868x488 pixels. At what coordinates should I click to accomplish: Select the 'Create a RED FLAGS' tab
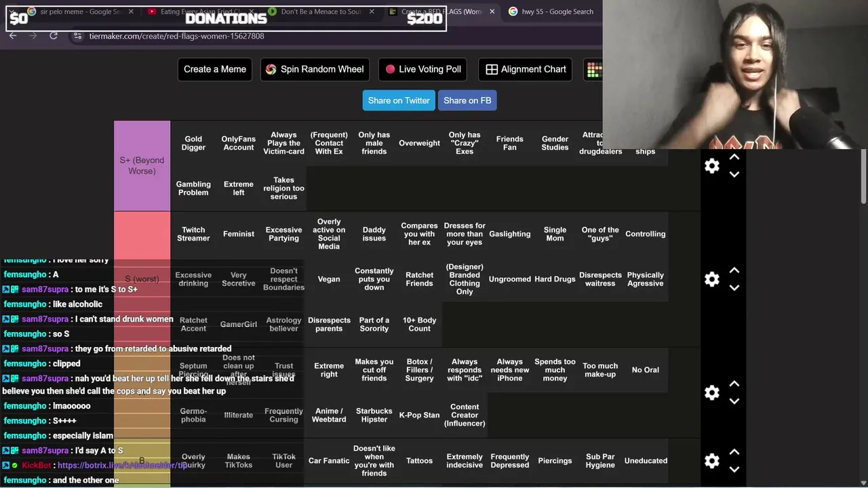(x=441, y=12)
